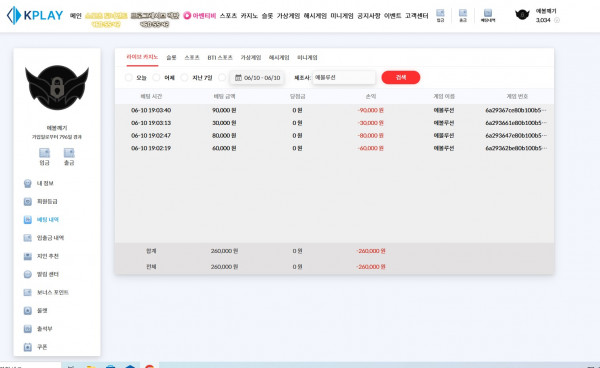The width and height of the screenshot is (600, 368).
Task: Switch to the 가상게임 tab in history panel
Action: 251,57
